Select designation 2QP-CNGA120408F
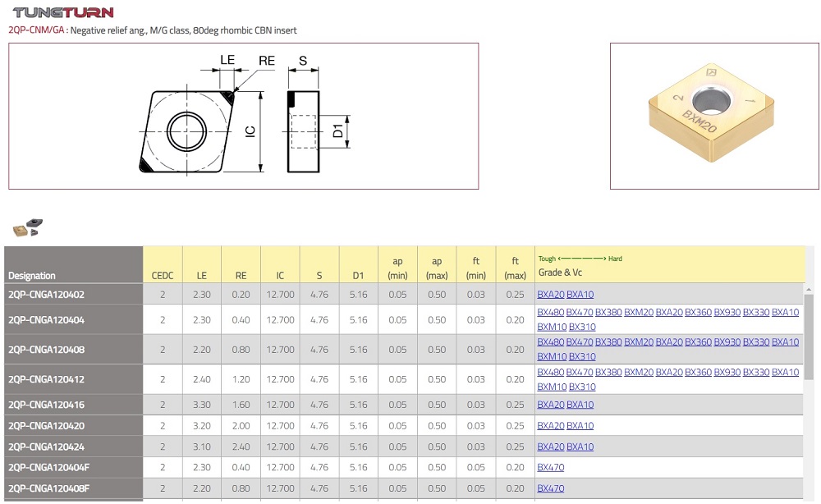The width and height of the screenshot is (821, 504). click(48, 488)
